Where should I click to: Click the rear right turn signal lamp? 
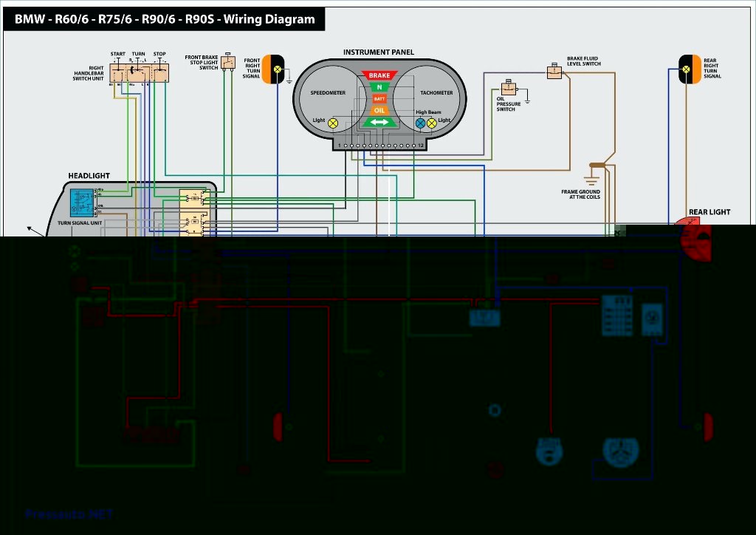point(690,69)
